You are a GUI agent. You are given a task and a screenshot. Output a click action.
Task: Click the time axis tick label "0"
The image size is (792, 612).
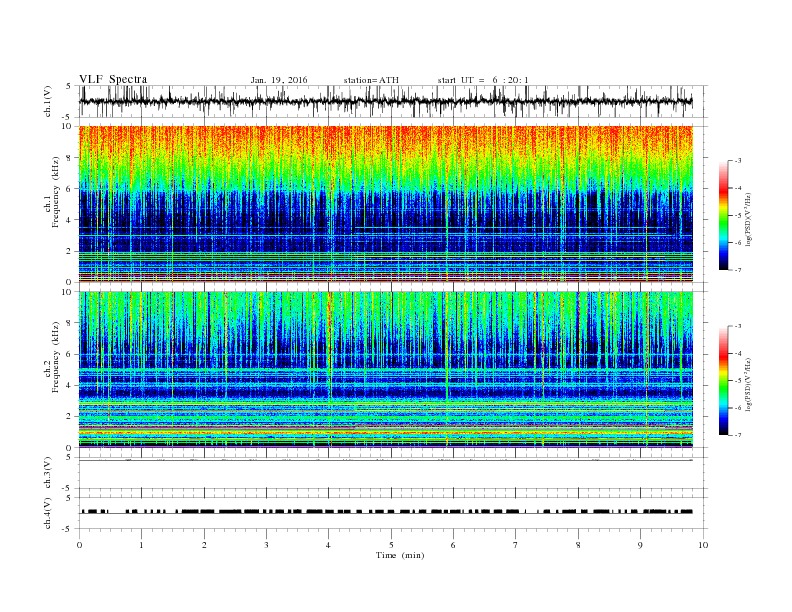79,545
